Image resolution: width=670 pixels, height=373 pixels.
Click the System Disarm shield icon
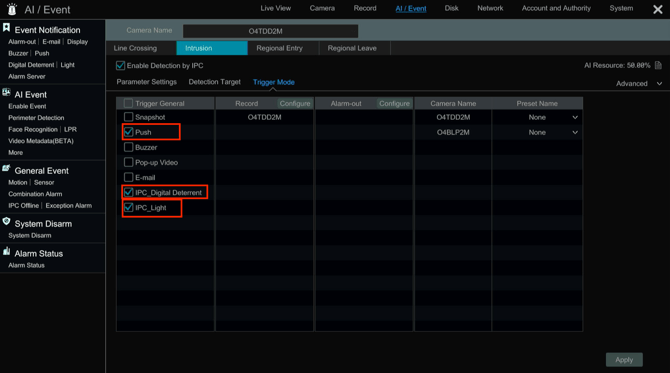coord(6,221)
